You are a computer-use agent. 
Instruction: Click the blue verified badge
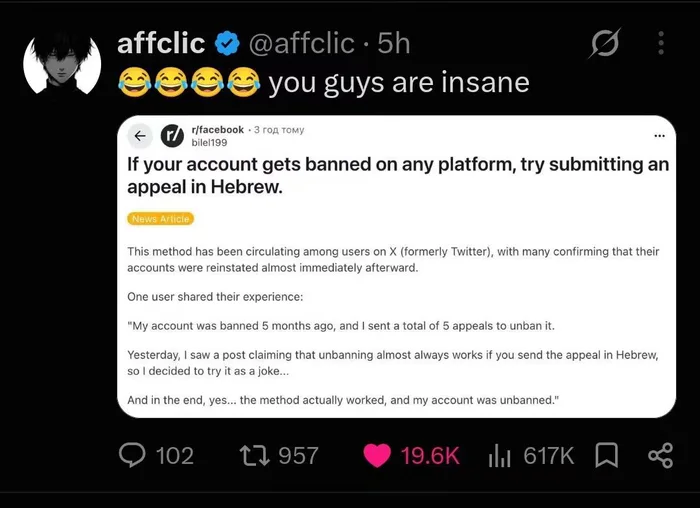[227, 43]
